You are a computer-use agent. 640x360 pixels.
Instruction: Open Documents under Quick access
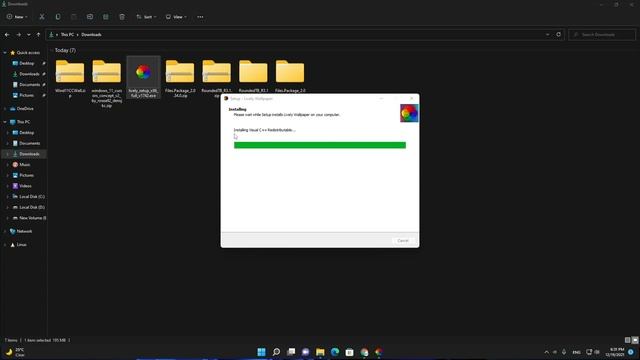pyautogui.click(x=29, y=84)
